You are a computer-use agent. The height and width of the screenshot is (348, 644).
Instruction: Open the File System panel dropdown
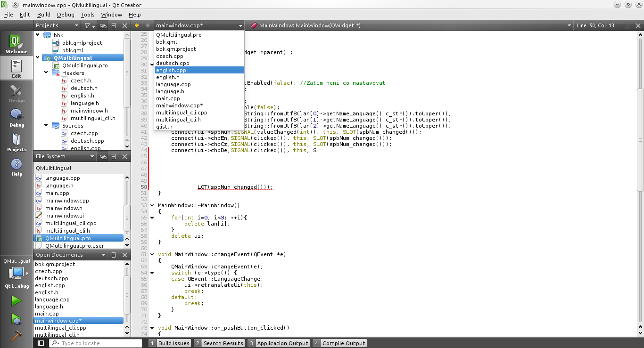[65, 156]
